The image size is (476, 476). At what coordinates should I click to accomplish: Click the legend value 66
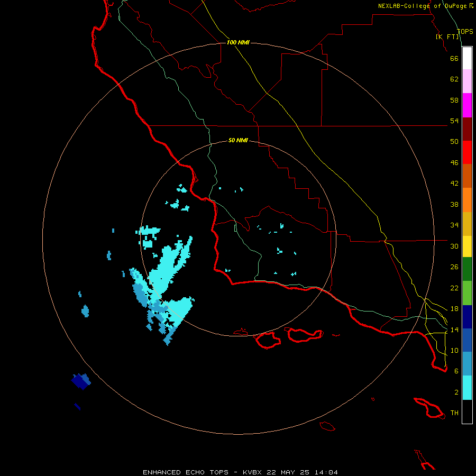point(454,58)
